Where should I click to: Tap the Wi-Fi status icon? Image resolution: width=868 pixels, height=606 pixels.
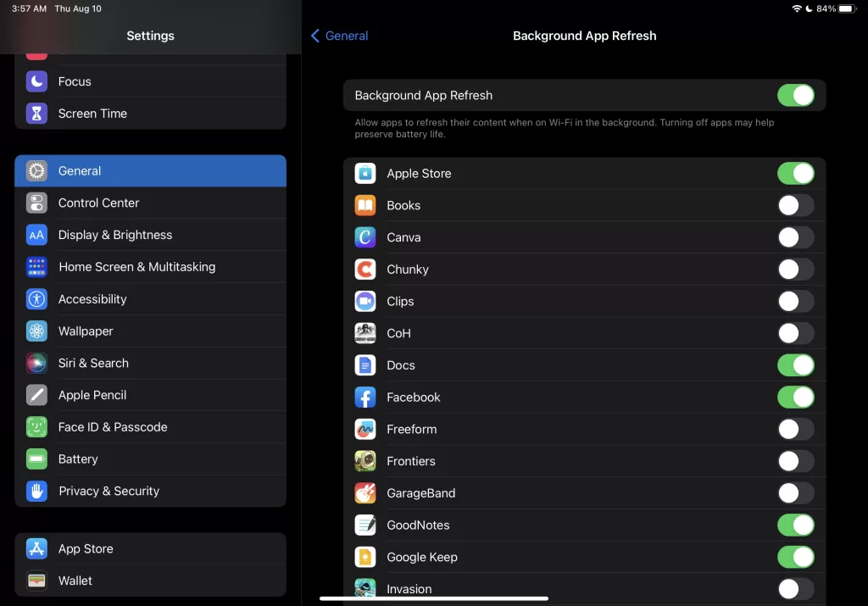click(797, 8)
